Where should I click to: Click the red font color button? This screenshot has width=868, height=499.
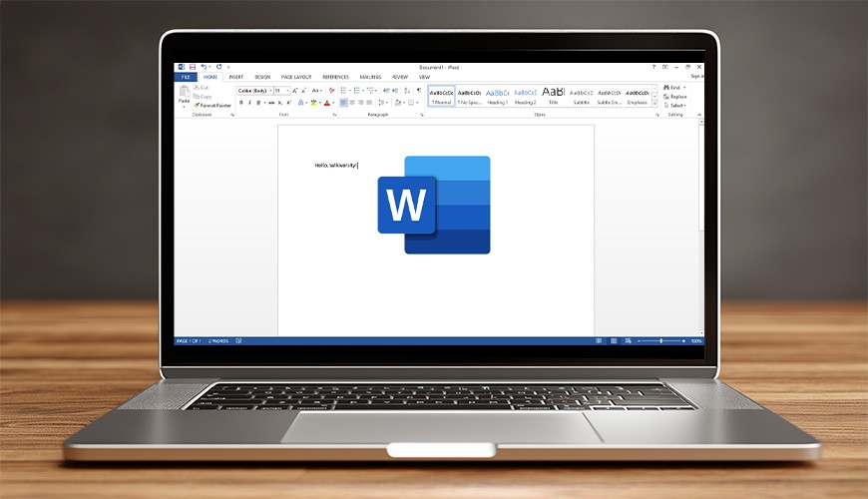pos(327,103)
